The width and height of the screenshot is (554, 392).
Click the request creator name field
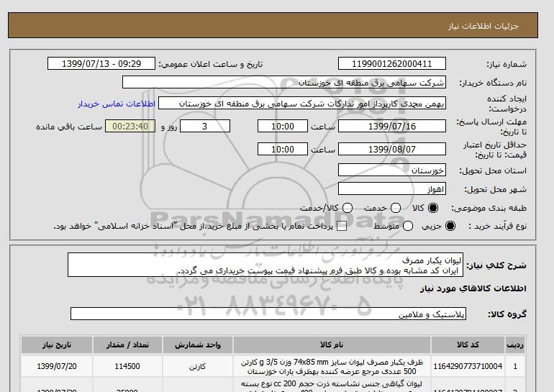302,104
